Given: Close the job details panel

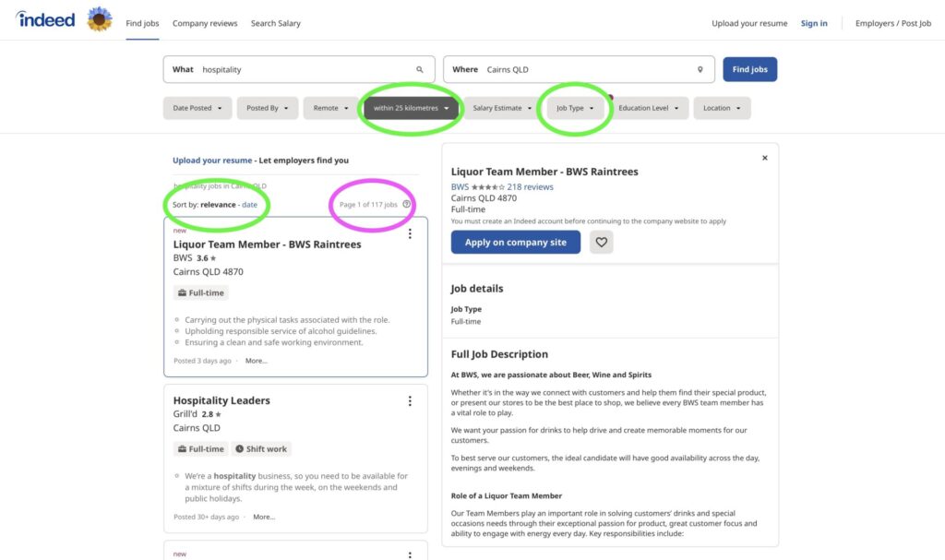Looking at the screenshot, I should coord(765,158).
